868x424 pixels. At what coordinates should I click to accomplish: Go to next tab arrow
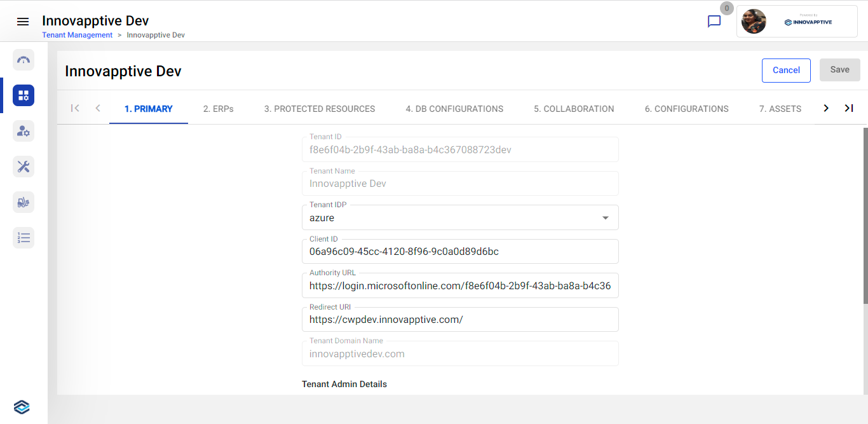click(826, 108)
